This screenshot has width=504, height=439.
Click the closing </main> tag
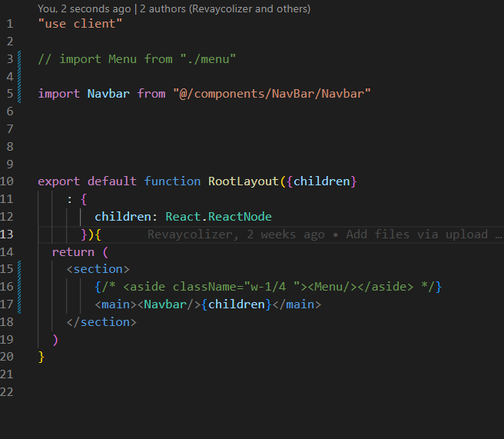(297, 304)
